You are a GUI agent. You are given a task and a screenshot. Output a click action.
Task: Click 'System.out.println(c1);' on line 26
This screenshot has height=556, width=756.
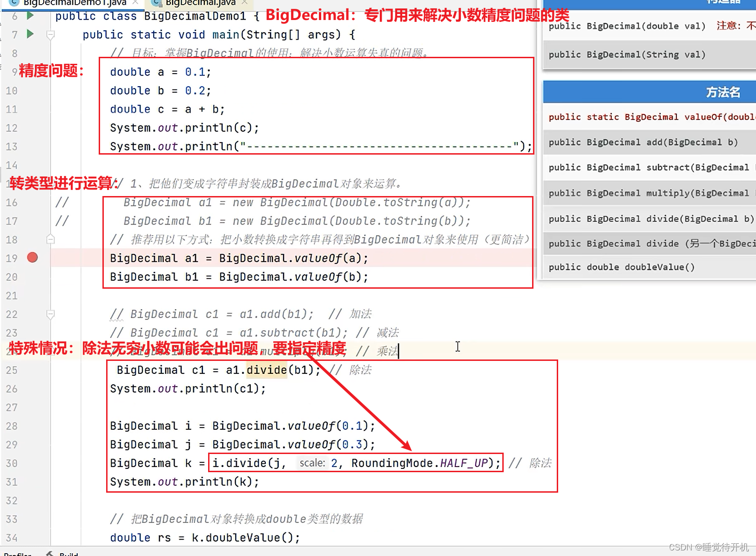(x=188, y=389)
